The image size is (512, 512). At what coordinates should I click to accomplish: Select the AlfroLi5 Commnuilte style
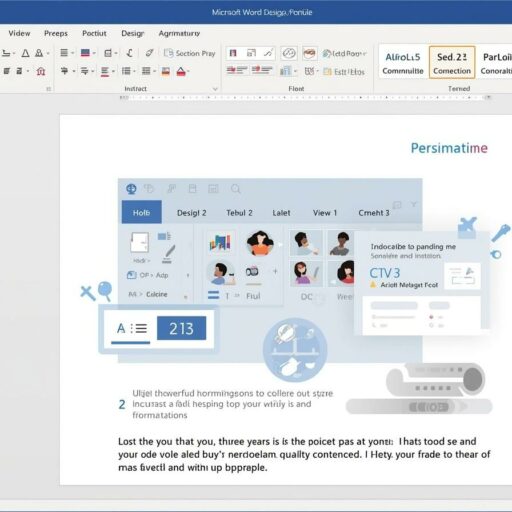click(x=403, y=63)
